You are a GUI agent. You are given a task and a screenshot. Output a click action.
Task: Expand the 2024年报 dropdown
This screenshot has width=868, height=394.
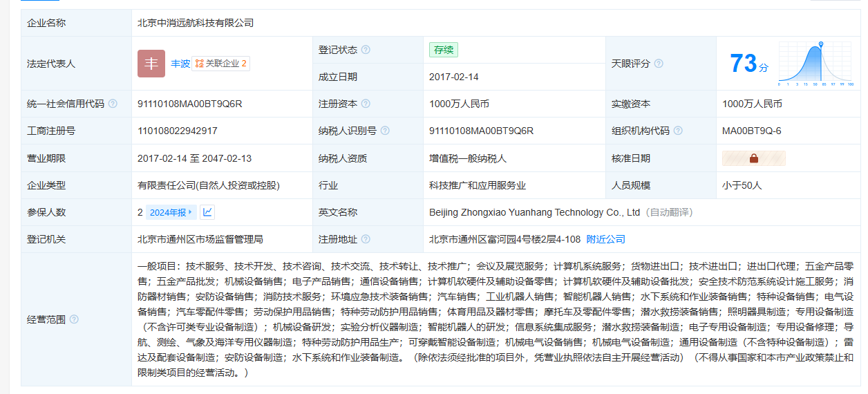(171, 212)
